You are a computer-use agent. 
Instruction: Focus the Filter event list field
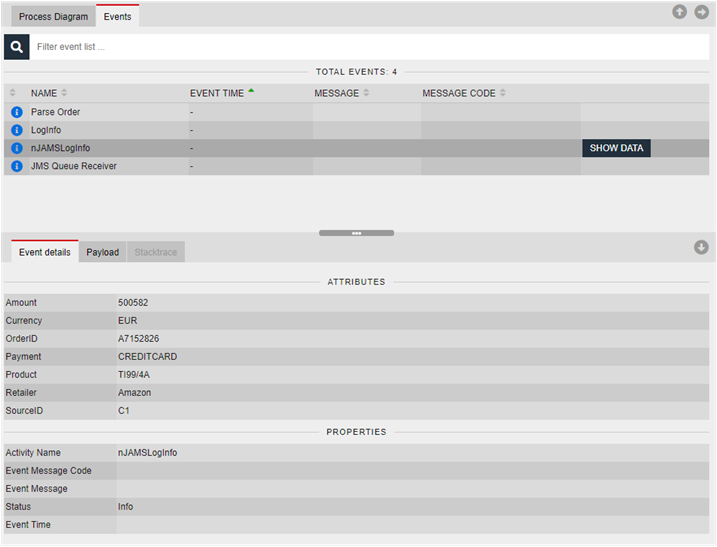[x=369, y=47]
